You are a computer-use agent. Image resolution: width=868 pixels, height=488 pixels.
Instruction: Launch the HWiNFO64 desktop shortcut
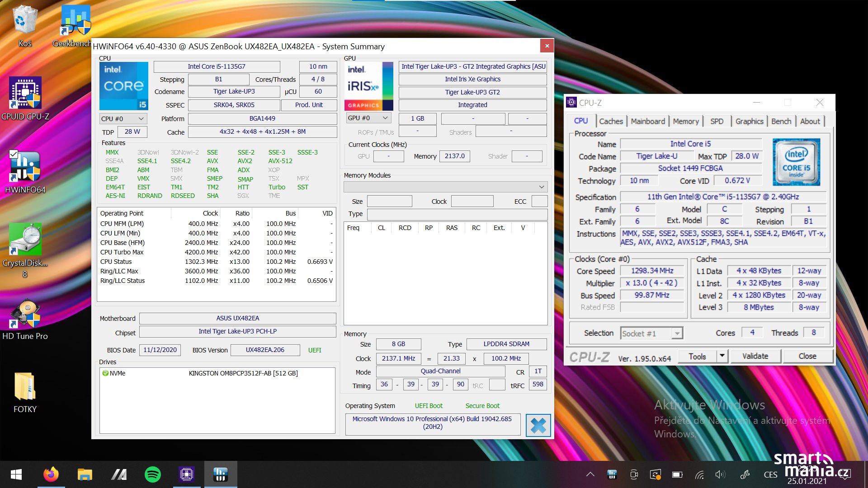[x=25, y=172]
